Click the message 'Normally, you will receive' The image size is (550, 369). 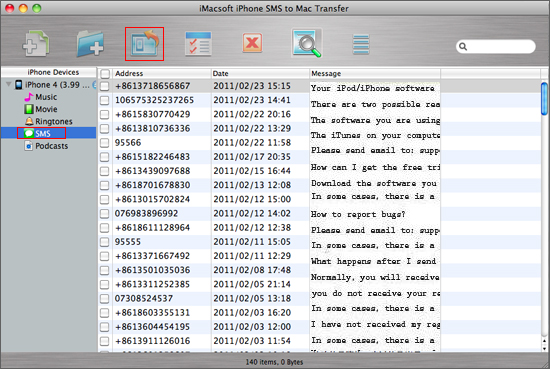click(375, 277)
